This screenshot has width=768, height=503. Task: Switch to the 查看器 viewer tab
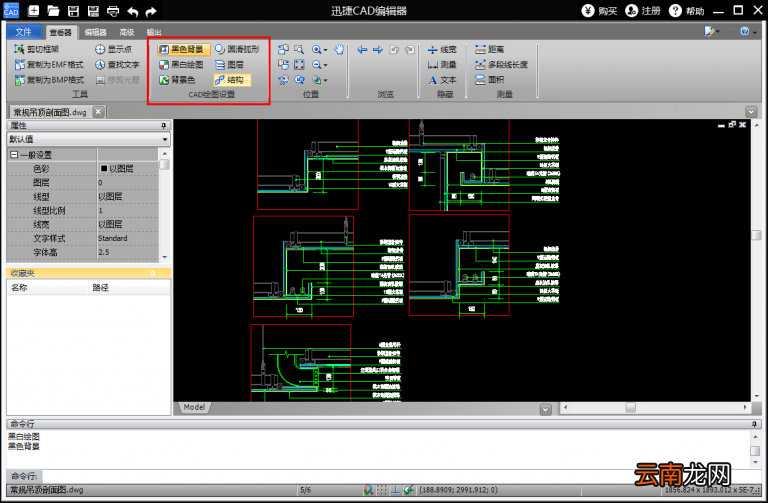61,32
